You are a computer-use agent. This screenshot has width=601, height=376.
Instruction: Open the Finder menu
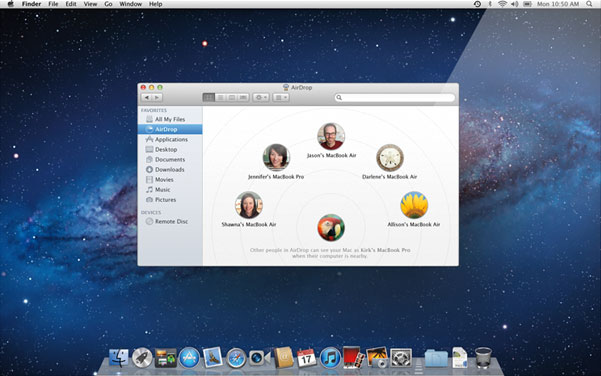(x=31, y=4)
